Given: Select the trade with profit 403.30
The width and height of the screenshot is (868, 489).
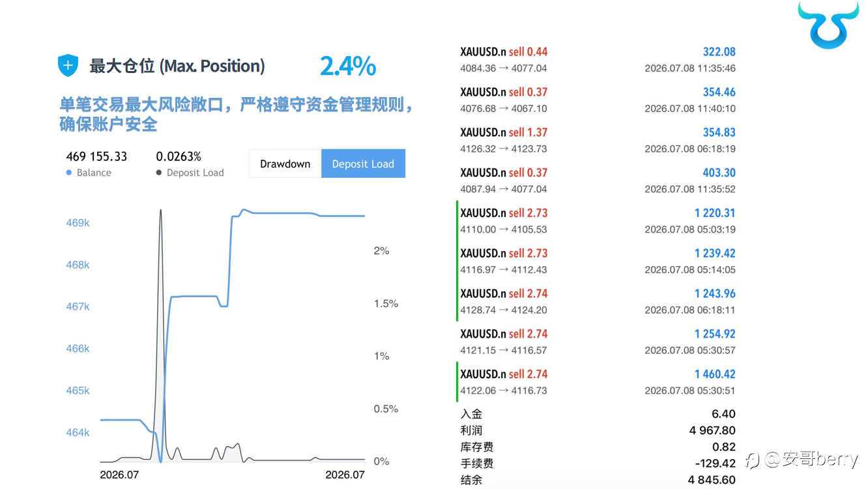Looking at the screenshot, I should 598,181.
